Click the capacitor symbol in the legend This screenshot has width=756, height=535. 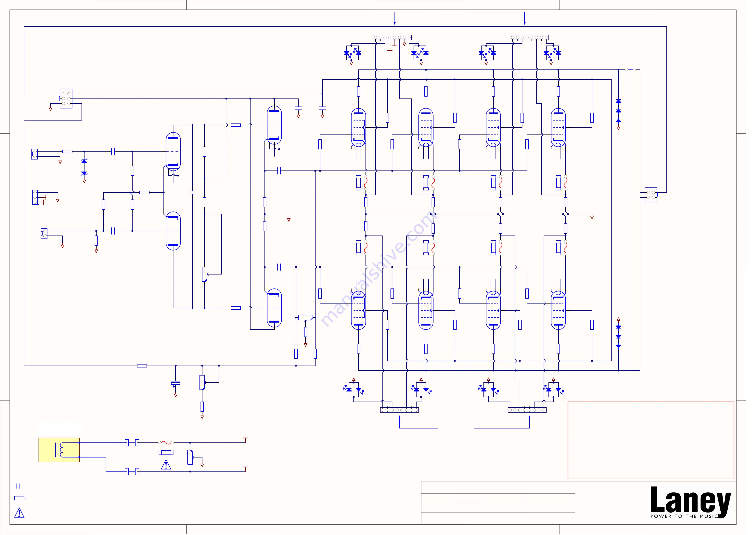(x=18, y=486)
